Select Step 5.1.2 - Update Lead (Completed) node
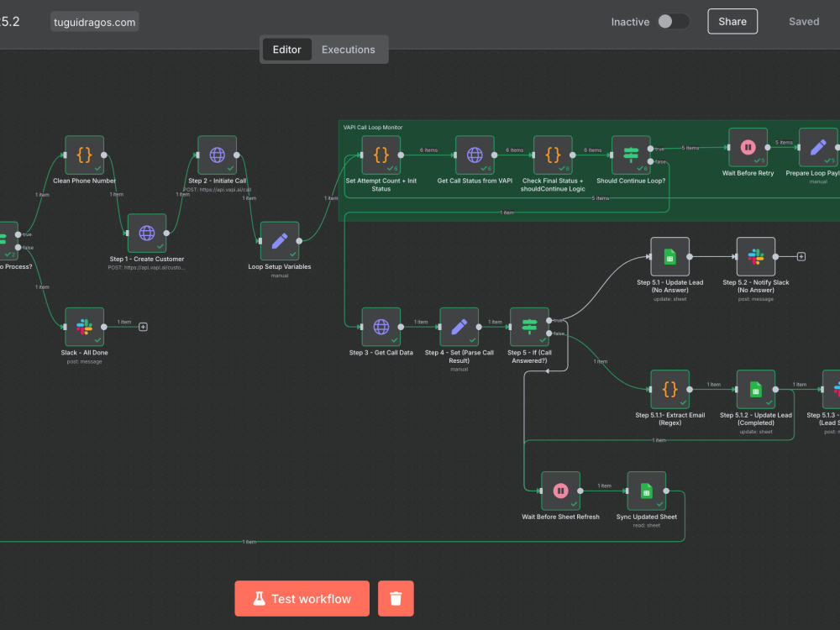Screen dimensions: 840x630 756,390
